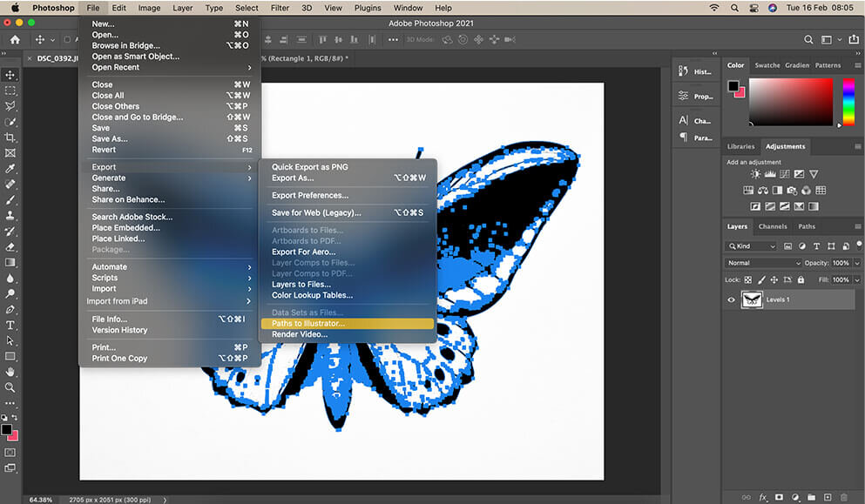
Task: Add a Curves adjustment
Action: [x=784, y=174]
